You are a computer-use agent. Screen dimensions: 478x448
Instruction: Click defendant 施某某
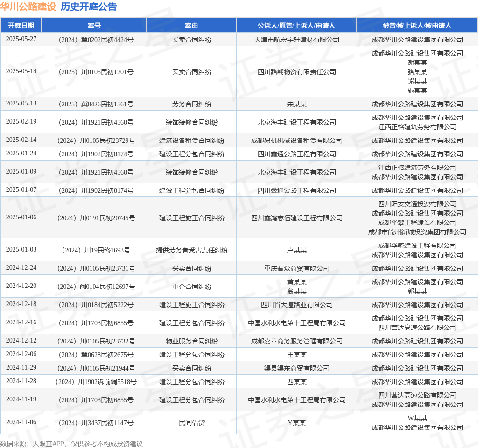(x=417, y=91)
